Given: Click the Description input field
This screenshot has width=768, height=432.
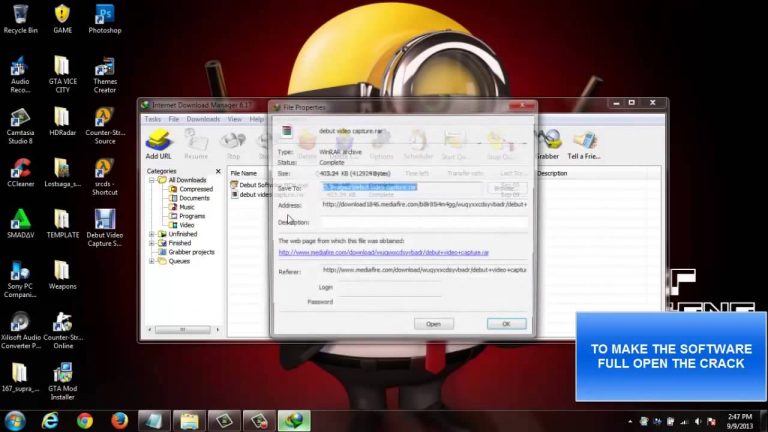Looking at the screenshot, I should [x=425, y=222].
